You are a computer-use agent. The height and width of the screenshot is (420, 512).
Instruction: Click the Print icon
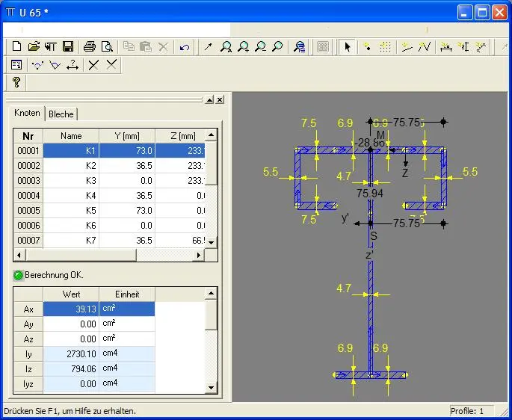[90, 46]
